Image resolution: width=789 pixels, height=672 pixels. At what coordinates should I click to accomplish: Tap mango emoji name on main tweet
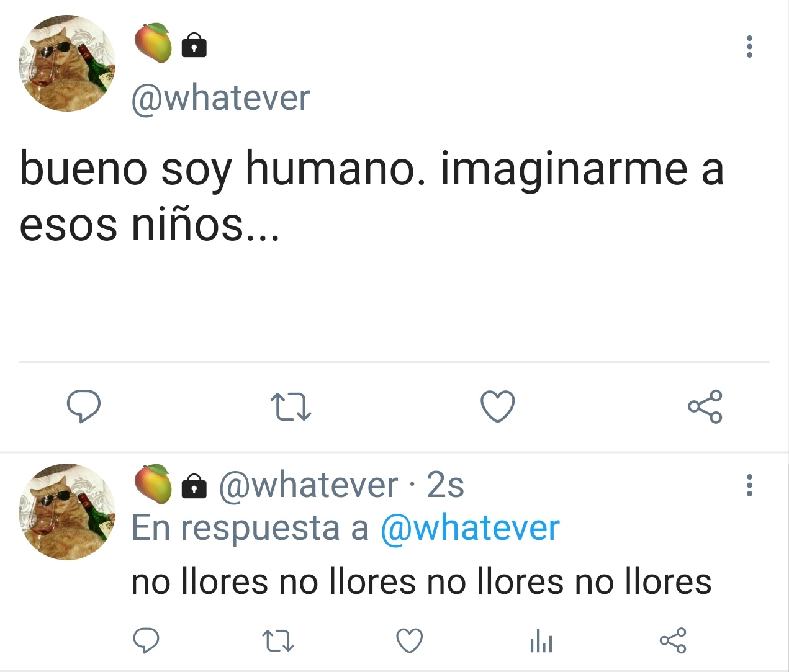(x=153, y=43)
